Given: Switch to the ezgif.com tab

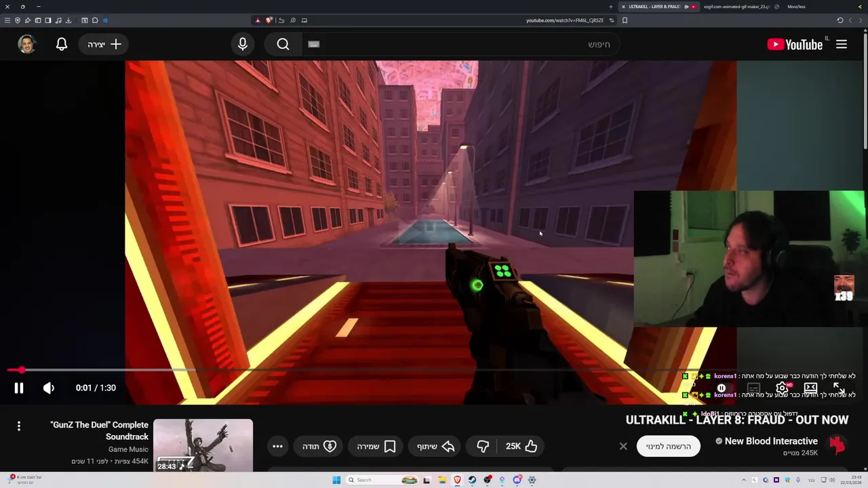Looking at the screenshot, I should click(736, 7).
